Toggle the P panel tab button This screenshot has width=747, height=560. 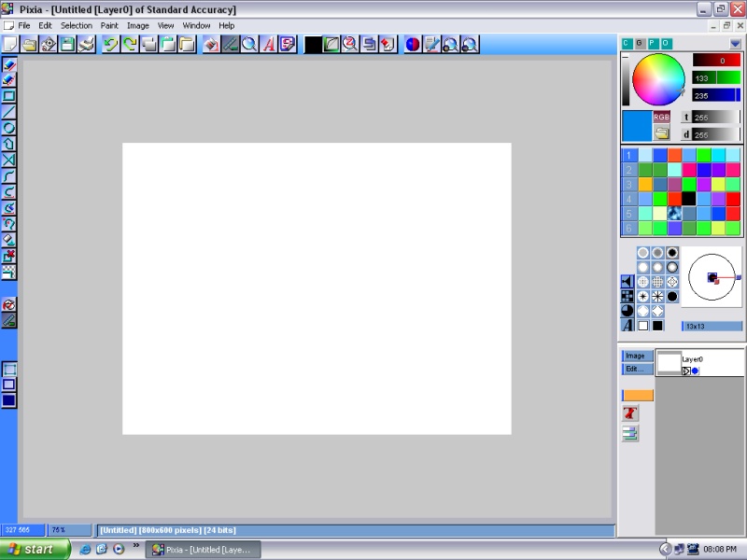coord(654,43)
